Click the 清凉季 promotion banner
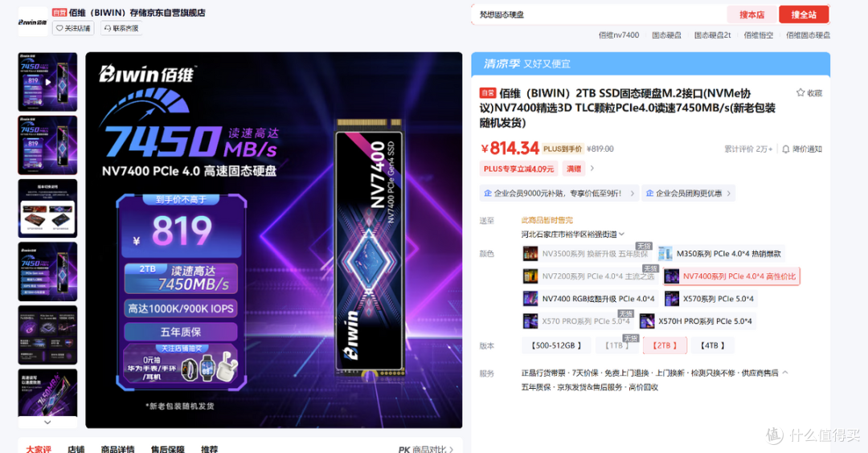The image size is (868, 453). 650,63
